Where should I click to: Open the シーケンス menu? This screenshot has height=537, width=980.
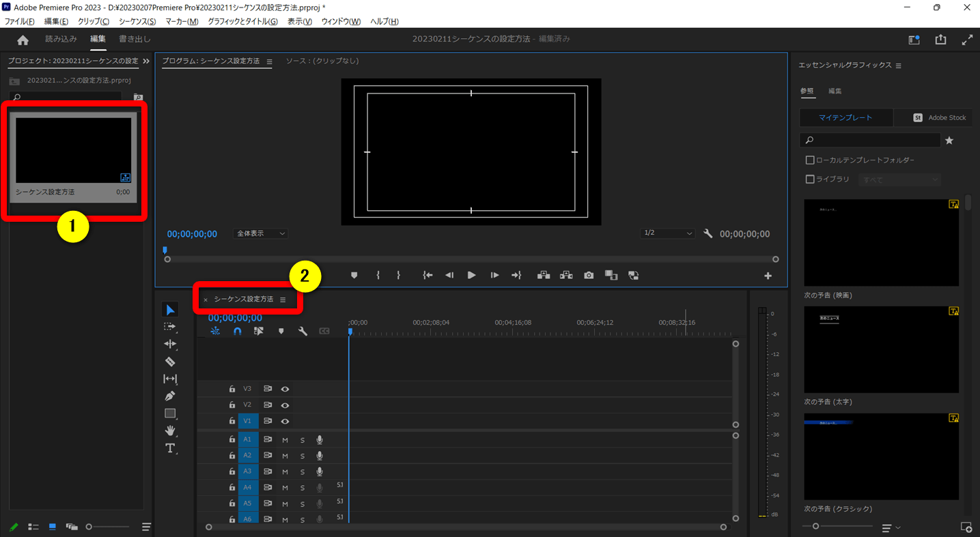(x=137, y=22)
